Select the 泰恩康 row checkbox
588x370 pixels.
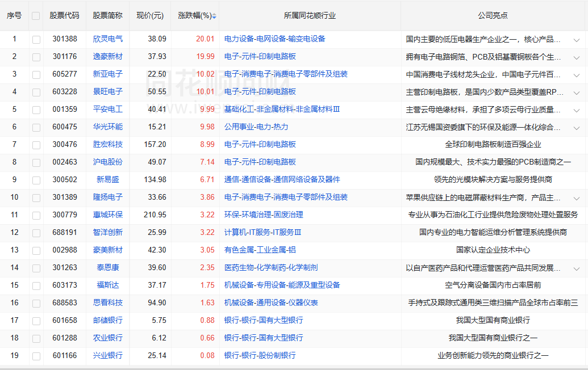coord(36,268)
